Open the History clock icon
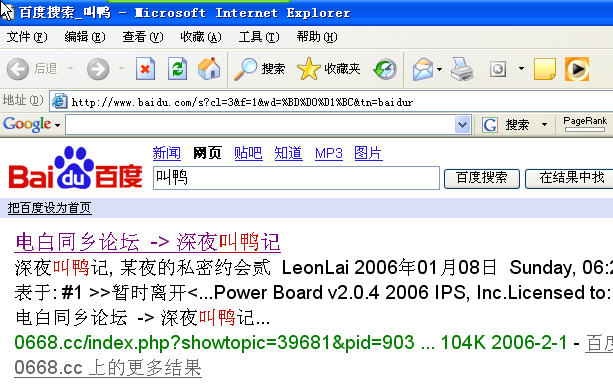Viewport: 613px width, 388px height. pyautogui.click(x=385, y=69)
